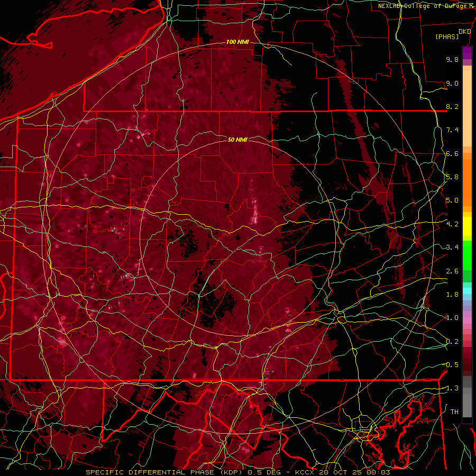The width and height of the screenshot is (476, 476).
Task: Click the 0.2 scale value
Action: coord(452,342)
